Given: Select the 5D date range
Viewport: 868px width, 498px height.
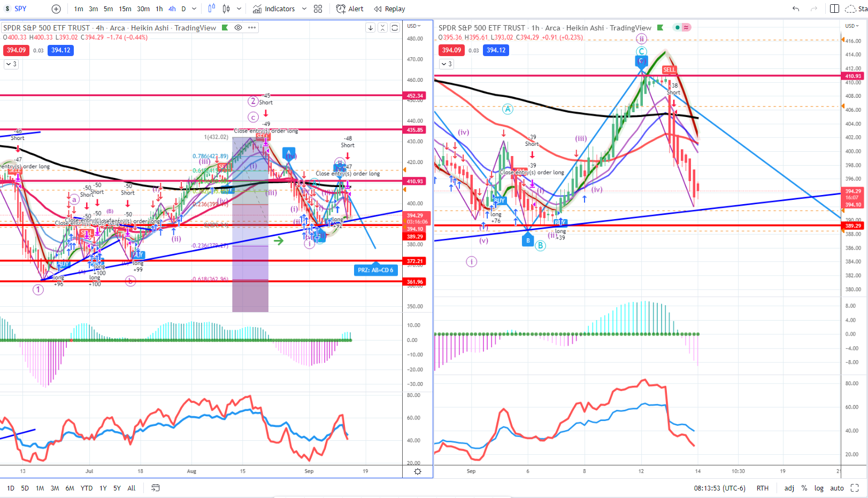Looking at the screenshot, I should [x=25, y=488].
